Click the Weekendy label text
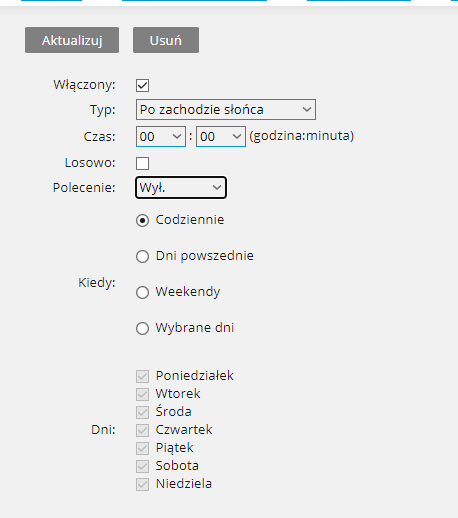Viewport: 458px width, 518px height. click(188, 292)
